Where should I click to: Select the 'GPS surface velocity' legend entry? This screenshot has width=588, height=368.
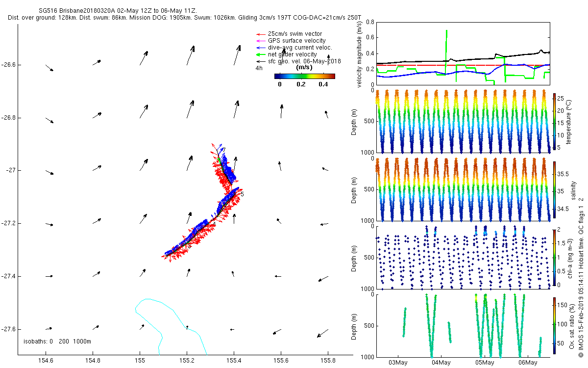(x=292, y=41)
